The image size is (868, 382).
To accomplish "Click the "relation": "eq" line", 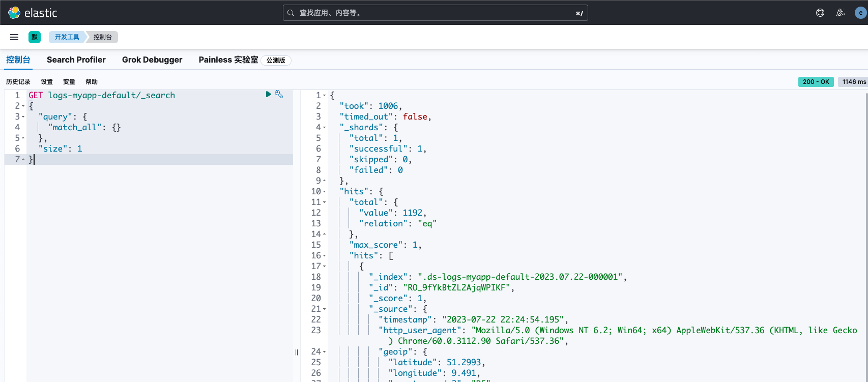I will click(x=398, y=223).
